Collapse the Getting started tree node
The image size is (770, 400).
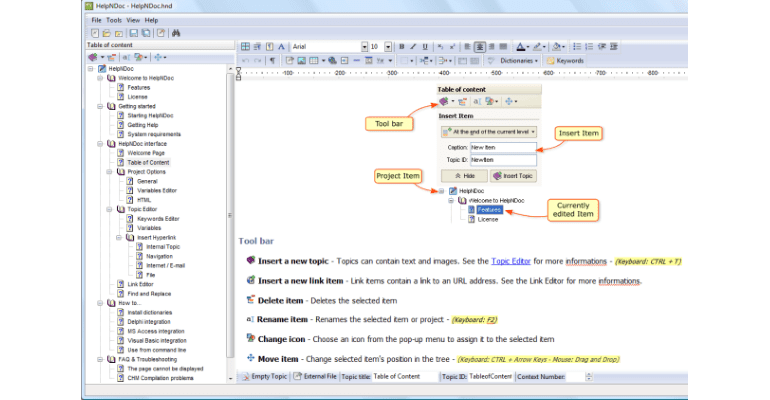pos(100,106)
